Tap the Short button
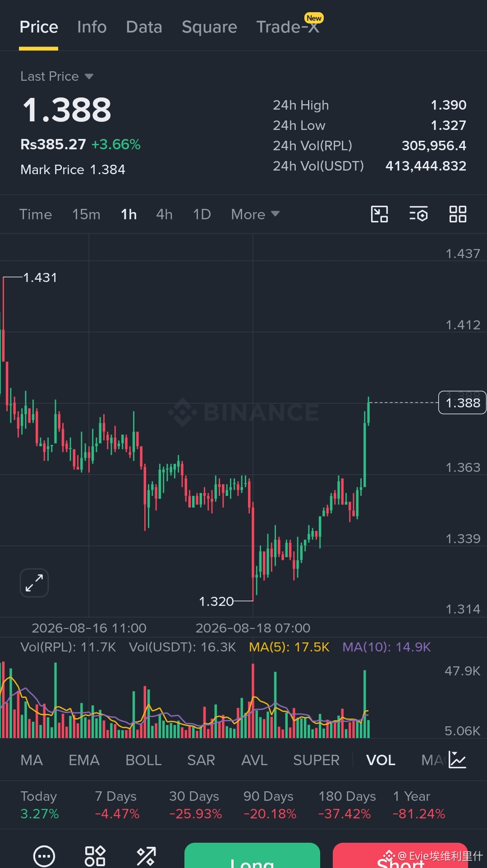The height and width of the screenshot is (868, 487). tap(400, 855)
